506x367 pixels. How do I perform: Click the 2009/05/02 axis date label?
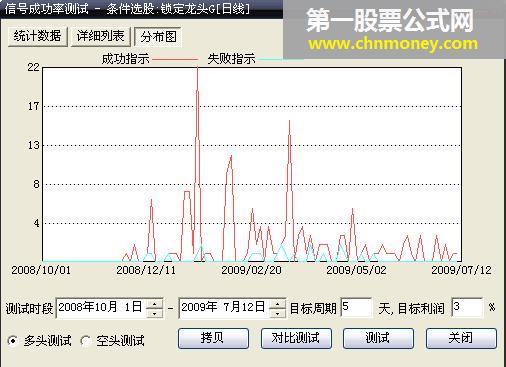pyautogui.click(x=356, y=270)
